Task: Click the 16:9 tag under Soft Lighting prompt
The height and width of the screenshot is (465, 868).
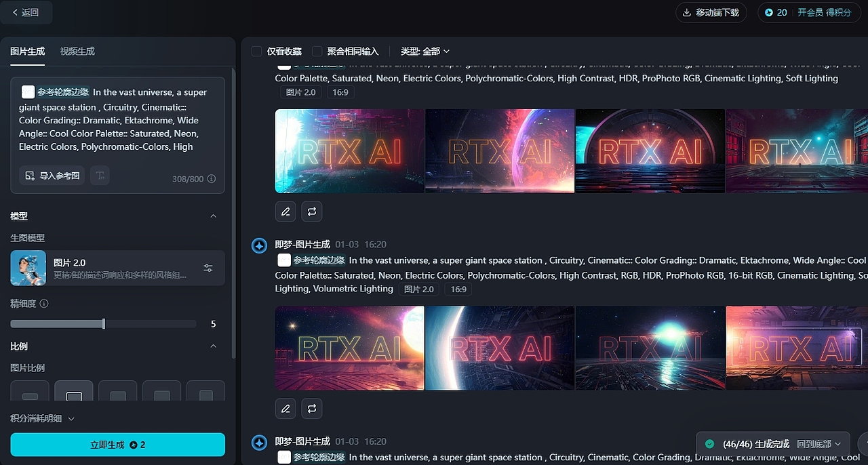Action: (x=340, y=92)
